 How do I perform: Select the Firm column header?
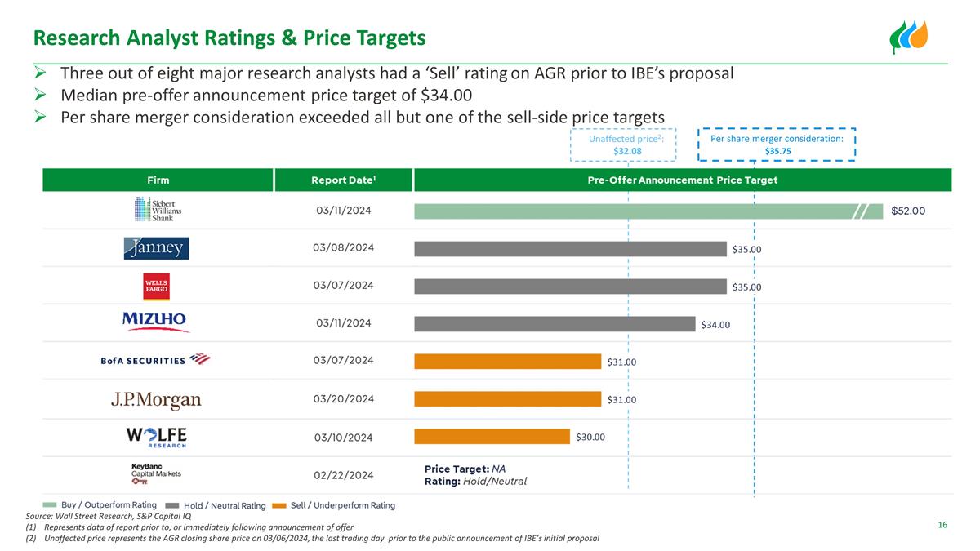(158, 180)
